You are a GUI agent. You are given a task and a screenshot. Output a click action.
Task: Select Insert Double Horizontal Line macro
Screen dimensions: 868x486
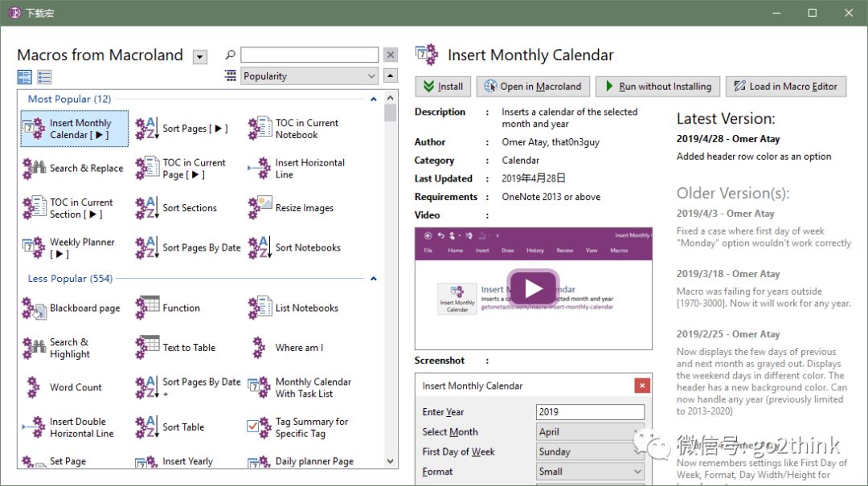point(68,427)
